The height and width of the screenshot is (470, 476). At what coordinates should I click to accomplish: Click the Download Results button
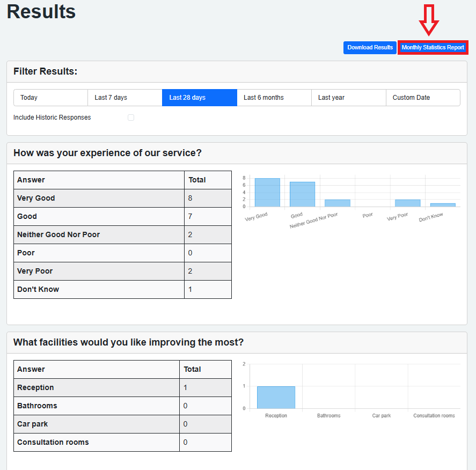tap(370, 48)
